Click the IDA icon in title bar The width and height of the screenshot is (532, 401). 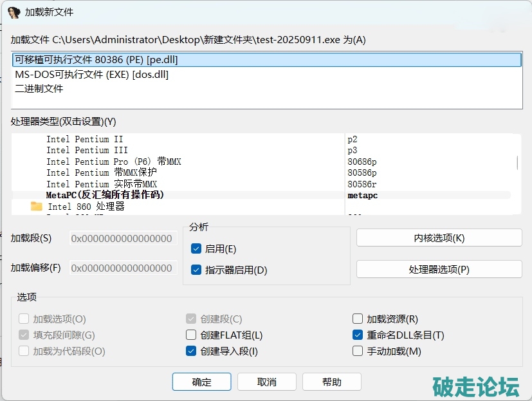click(14, 12)
